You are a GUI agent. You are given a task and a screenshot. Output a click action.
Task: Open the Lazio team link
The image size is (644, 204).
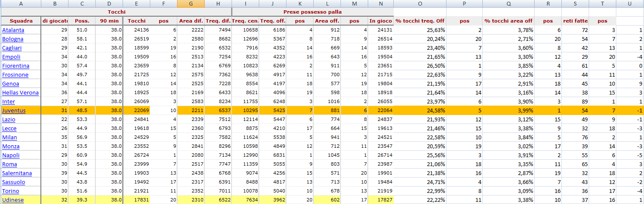(x=9, y=119)
